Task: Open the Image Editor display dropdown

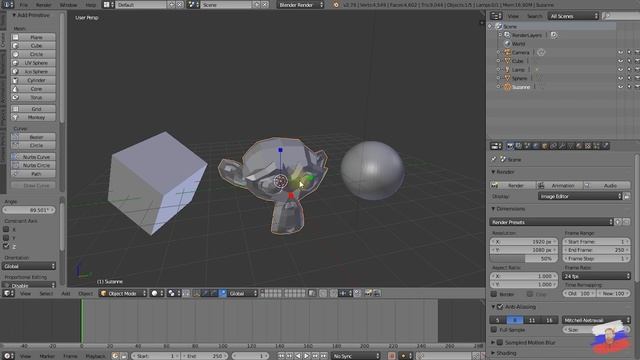Action: [x=580, y=196]
